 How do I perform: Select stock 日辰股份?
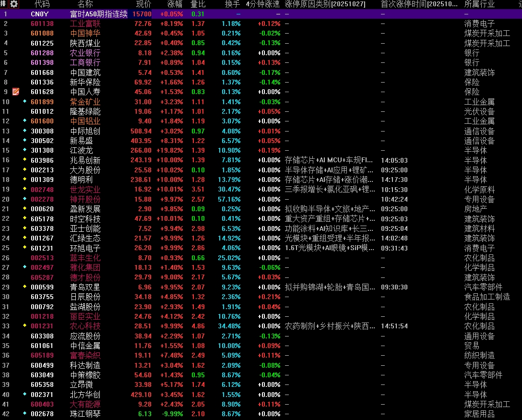(85, 297)
